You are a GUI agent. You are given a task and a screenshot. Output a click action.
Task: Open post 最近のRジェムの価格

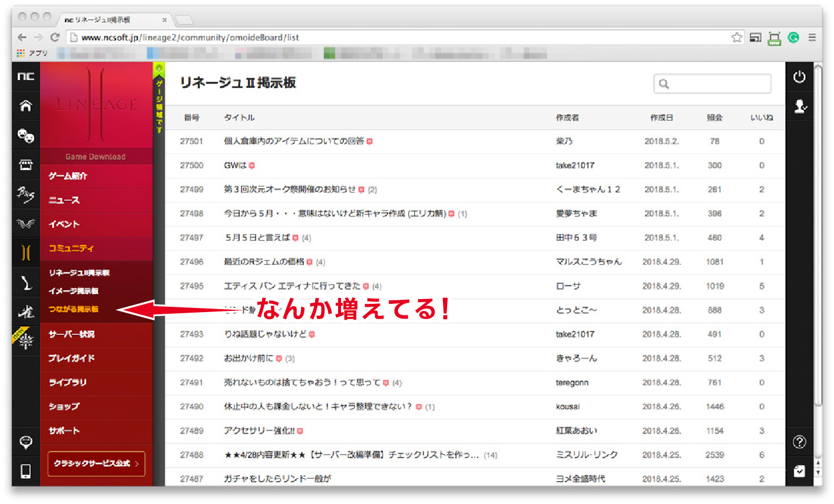(264, 262)
